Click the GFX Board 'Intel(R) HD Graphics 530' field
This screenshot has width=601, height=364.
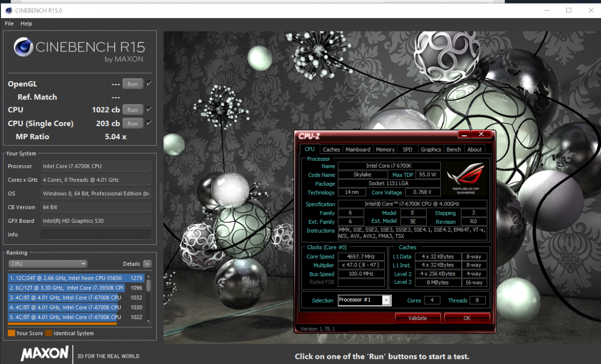96,221
